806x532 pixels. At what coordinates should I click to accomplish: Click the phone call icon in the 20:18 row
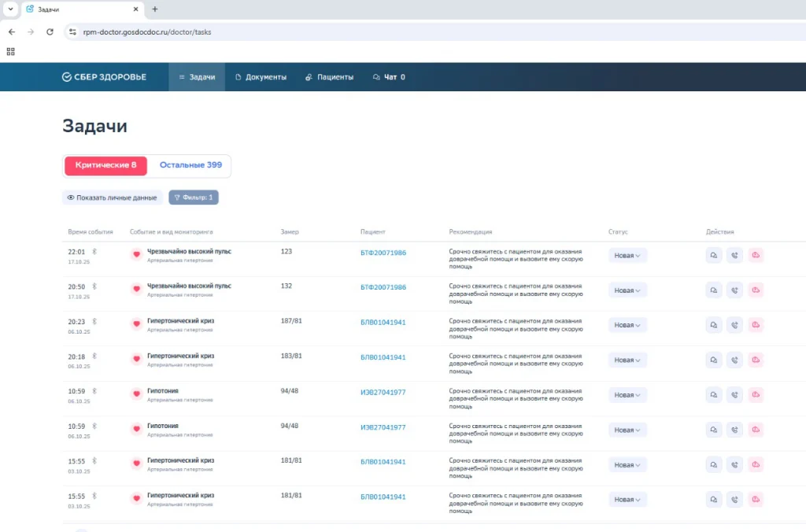pyautogui.click(x=734, y=360)
